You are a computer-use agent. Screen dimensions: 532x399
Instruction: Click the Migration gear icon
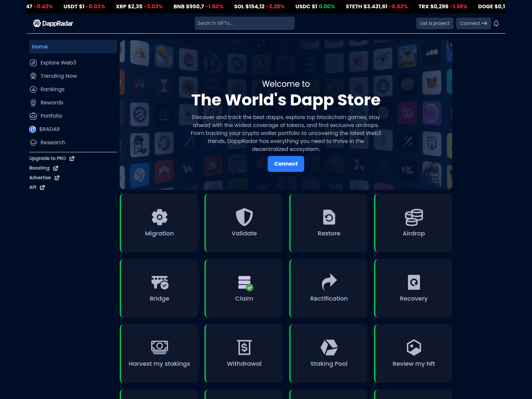point(160,217)
